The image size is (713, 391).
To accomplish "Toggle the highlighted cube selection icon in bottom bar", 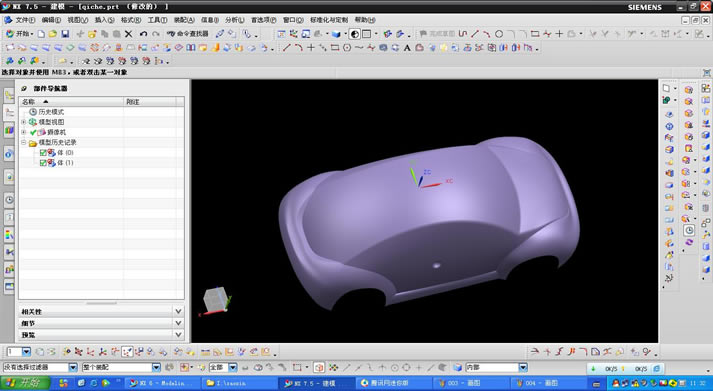I will tap(319, 367).
